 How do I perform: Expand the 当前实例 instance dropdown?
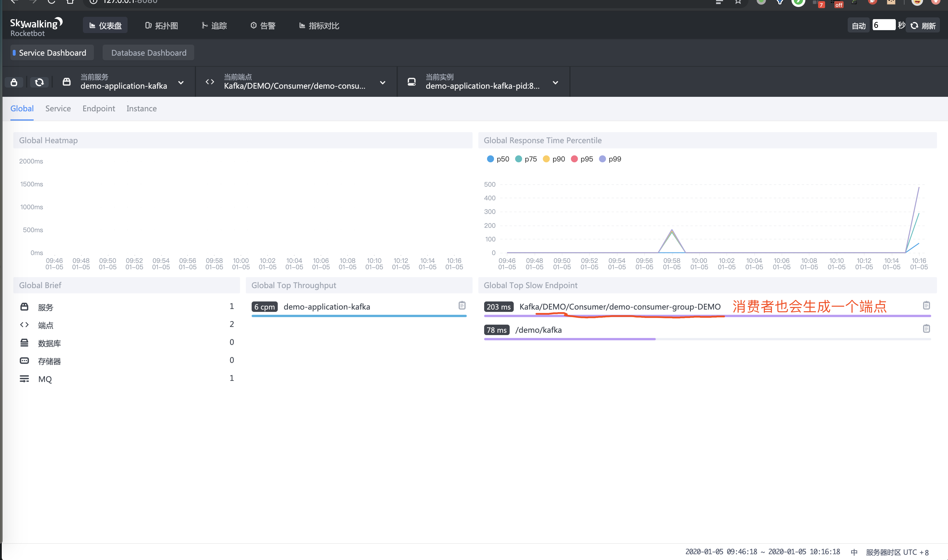coord(555,83)
